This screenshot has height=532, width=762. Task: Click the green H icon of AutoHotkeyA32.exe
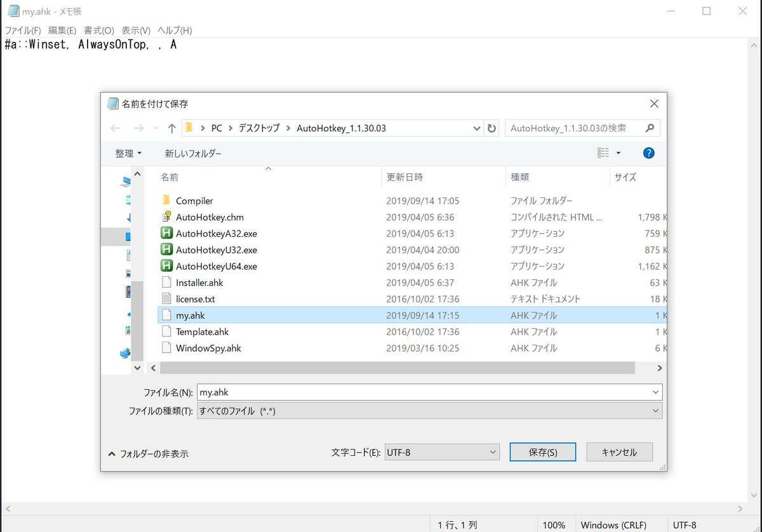pos(166,234)
